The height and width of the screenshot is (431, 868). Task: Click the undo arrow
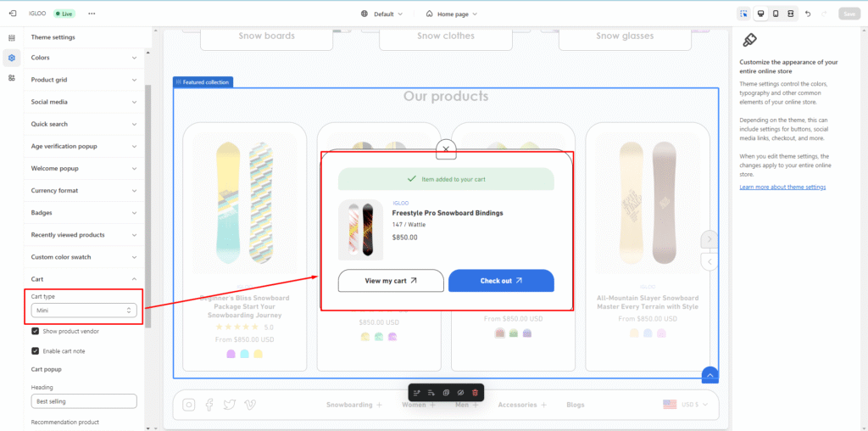(x=807, y=14)
